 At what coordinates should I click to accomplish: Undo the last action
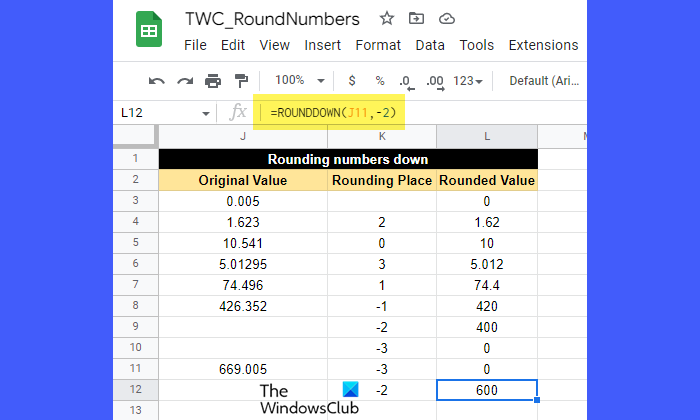157,81
